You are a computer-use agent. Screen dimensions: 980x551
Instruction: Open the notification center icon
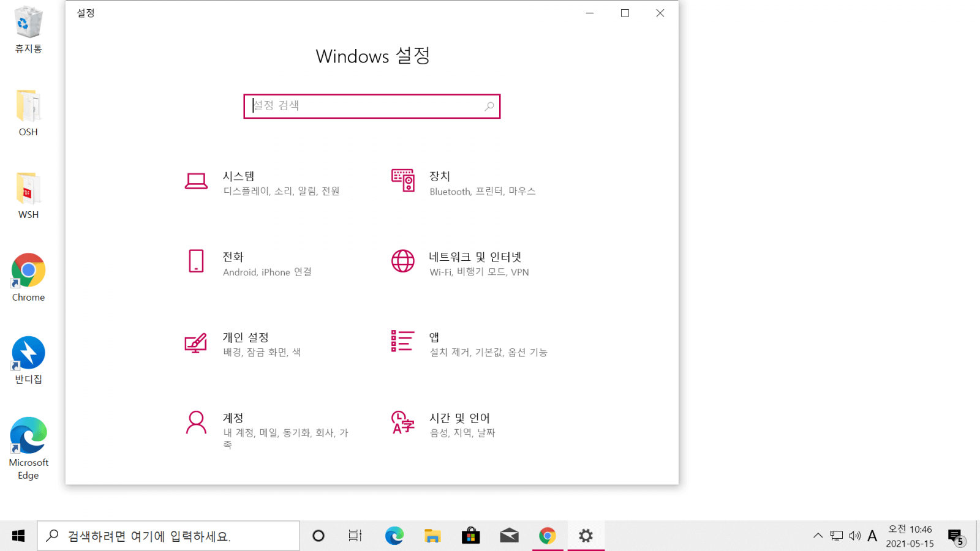click(x=956, y=537)
